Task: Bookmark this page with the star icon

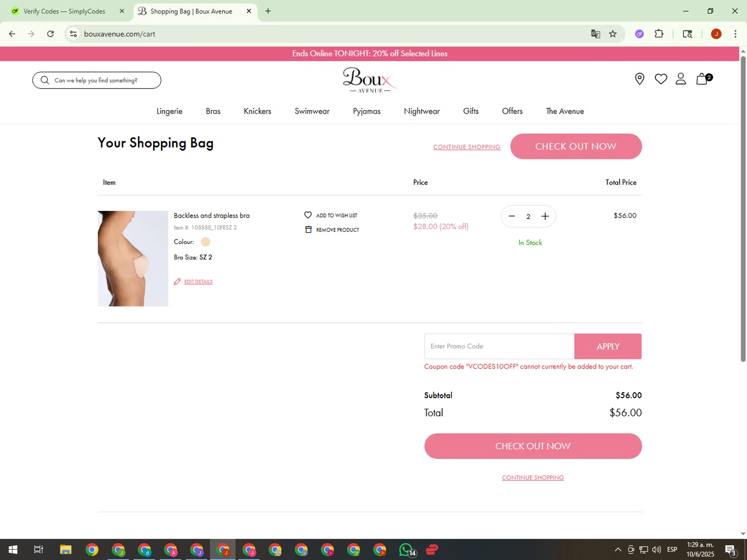Action: point(613,34)
